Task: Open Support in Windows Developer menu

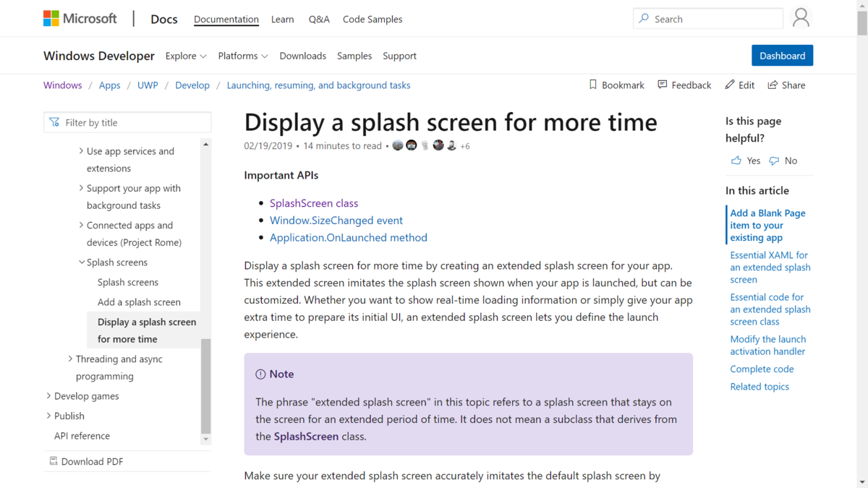Action: point(400,56)
